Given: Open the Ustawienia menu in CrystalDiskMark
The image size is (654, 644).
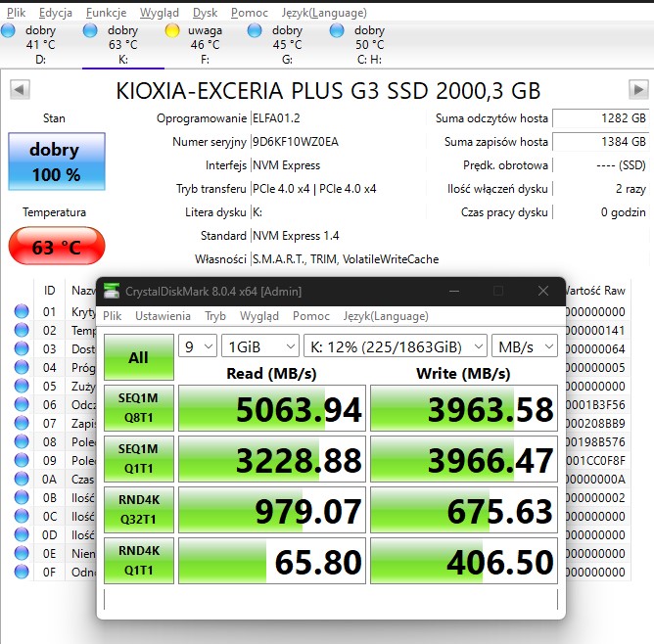Looking at the screenshot, I should [x=163, y=316].
